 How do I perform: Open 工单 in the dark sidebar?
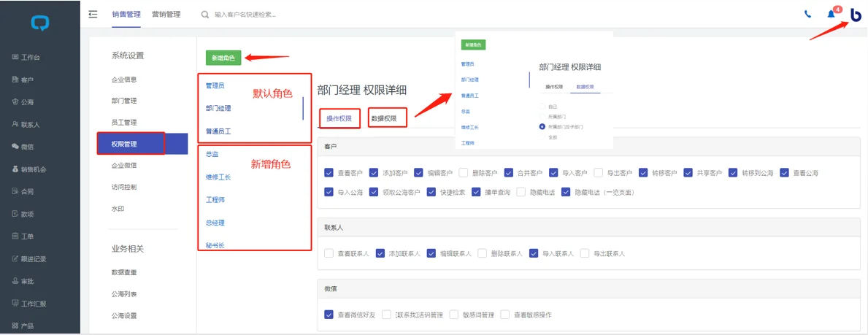(x=22, y=236)
